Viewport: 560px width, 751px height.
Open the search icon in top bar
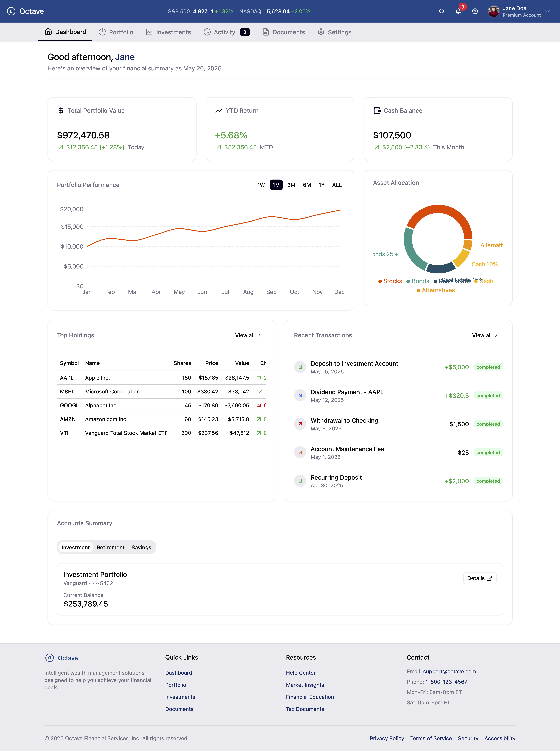click(x=442, y=11)
